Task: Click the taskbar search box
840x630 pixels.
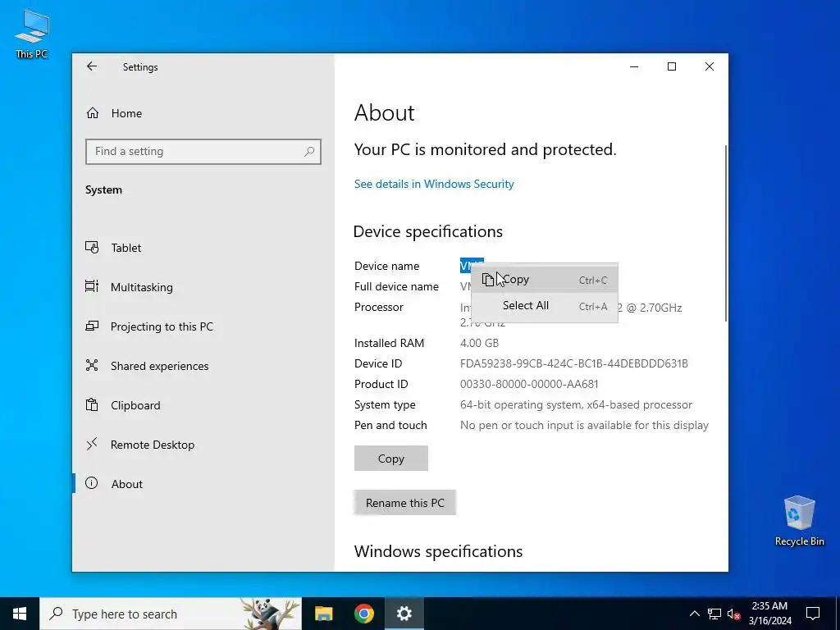Action: click(171, 614)
